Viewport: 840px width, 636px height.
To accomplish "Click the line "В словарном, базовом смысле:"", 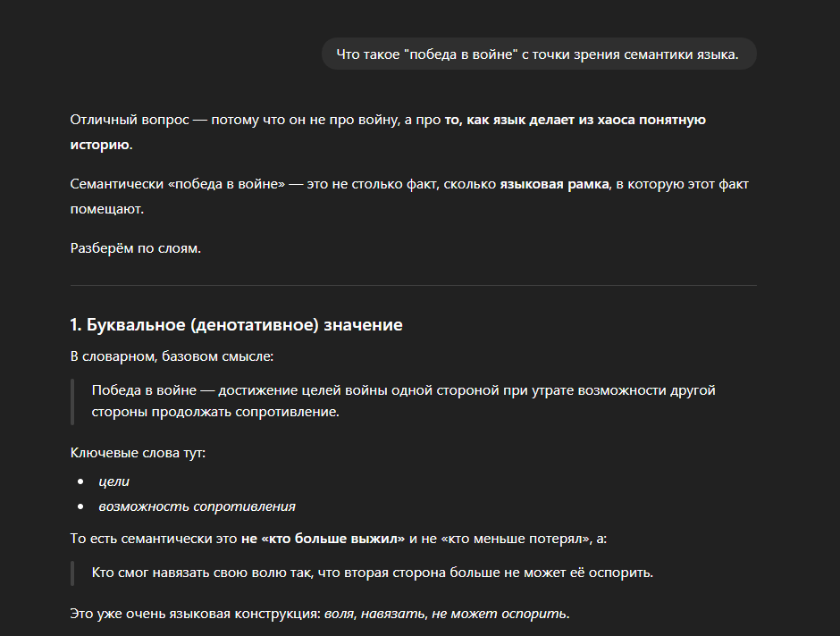I will point(172,356).
